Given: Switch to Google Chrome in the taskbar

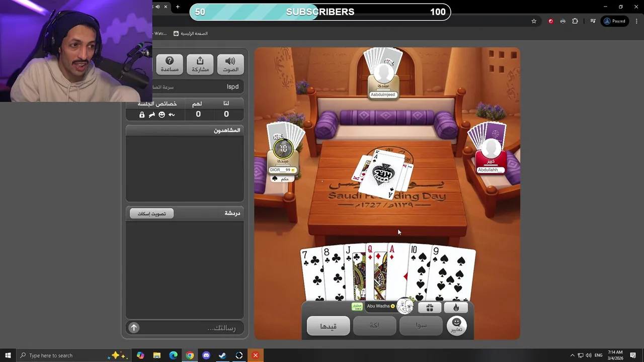Looking at the screenshot, I should pyautogui.click(x=190, y=355).
